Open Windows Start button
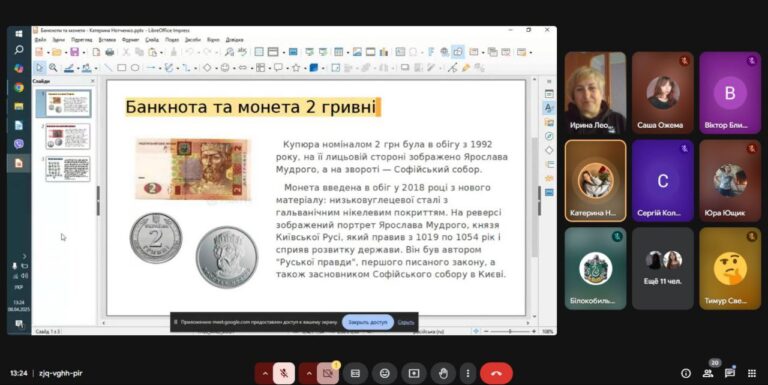Image resolution: width=768 pixels, height=385 pixels. pos(19,33)
